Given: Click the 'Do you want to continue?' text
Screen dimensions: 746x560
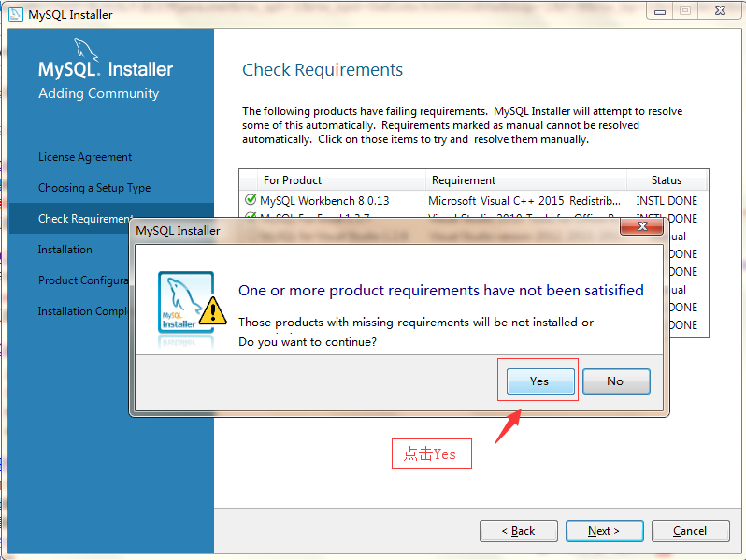Looking at the screenshot, I should [308, 342].
